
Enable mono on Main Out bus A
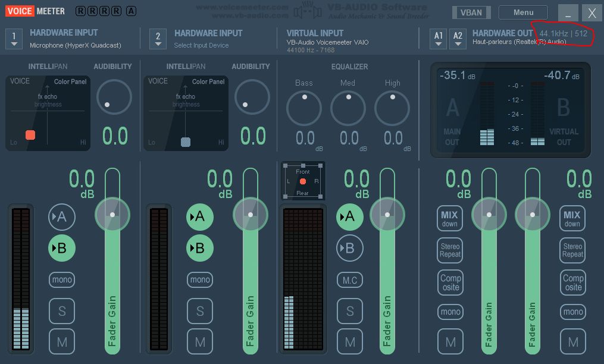(x=450, y=312)
